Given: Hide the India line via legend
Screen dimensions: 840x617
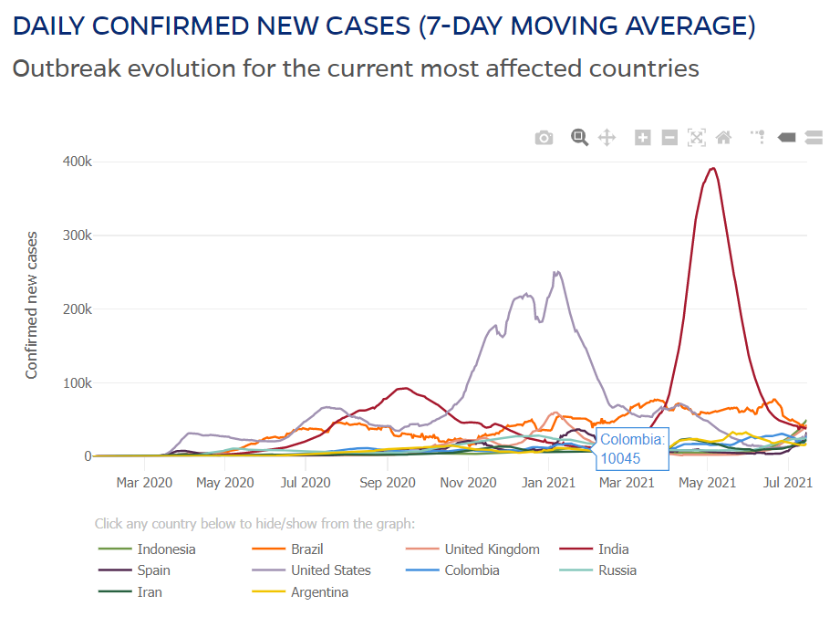Looking at the screenshot, I should click(x=594, y=549).
